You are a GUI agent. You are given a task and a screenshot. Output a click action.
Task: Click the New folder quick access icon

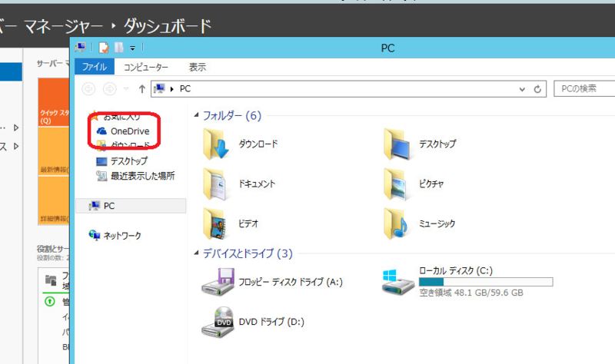119,48
